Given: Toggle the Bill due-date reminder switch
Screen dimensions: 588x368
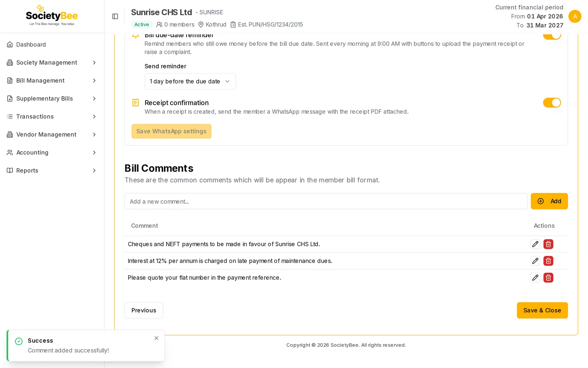Looking at the screenshot, I should click(x=552, y=36).
